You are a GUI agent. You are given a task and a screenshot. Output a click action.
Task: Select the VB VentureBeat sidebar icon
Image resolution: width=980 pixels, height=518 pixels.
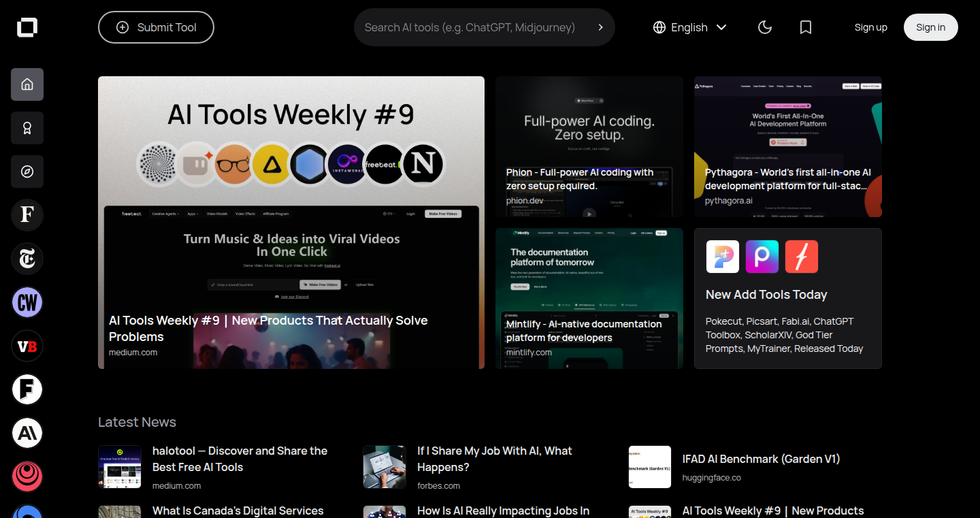27,346
